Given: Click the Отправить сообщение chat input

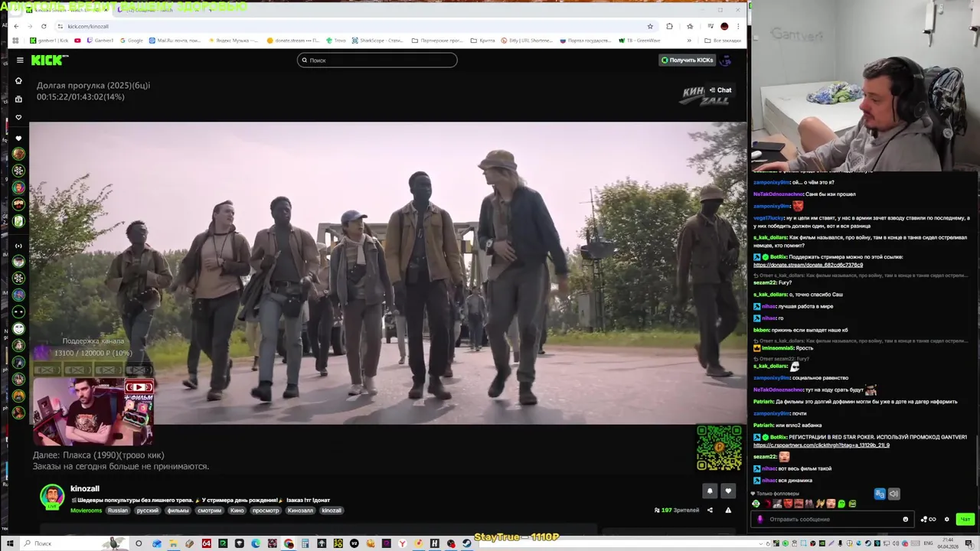Looking at the screenshot, I should [x=831, y=519].
